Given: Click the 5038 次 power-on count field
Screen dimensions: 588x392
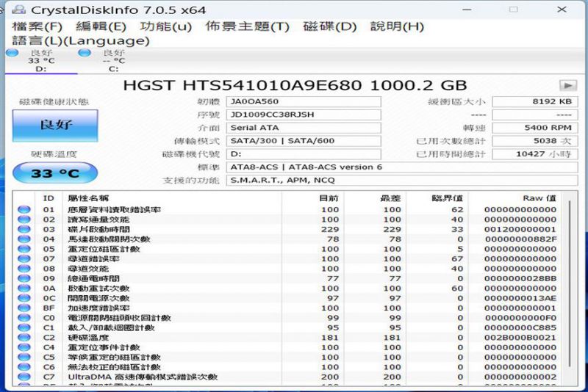Looking at the screenshot, I should coord(535,141).
